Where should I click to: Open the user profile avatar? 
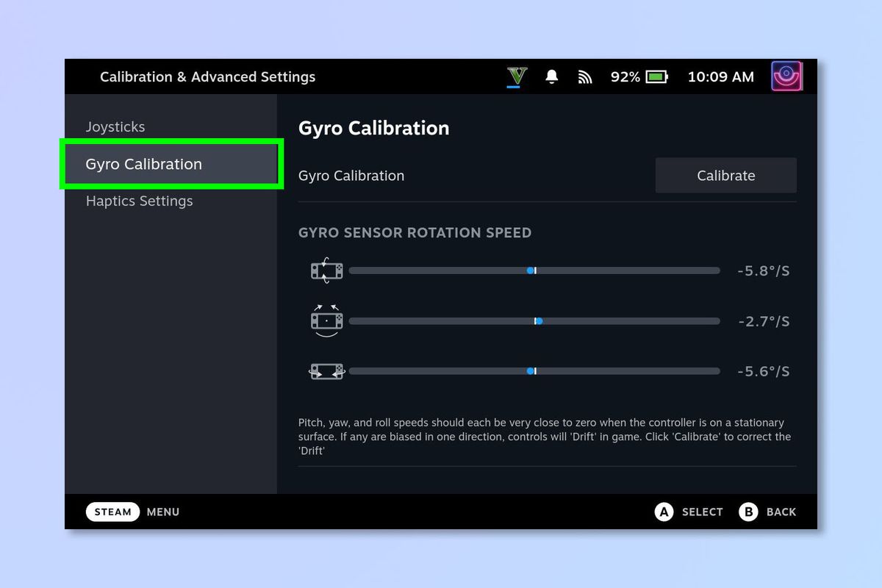pos(786,76)
